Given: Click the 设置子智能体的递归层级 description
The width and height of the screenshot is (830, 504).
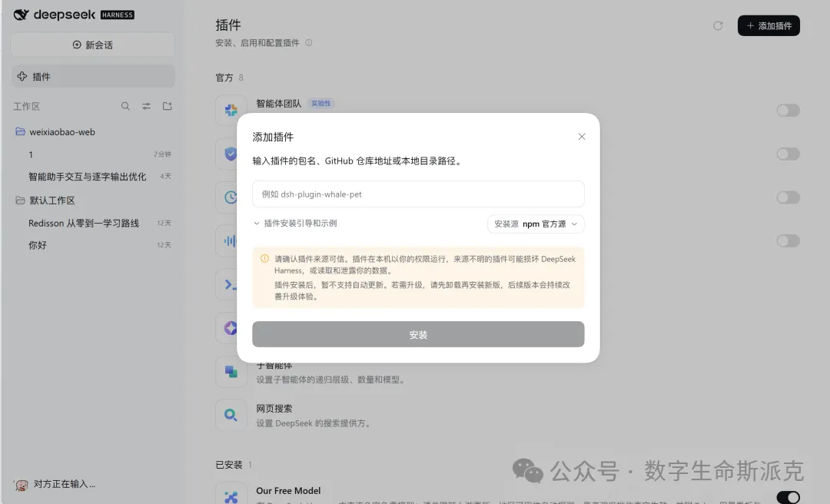Looking at the screenshot, I should coord(332,380).
